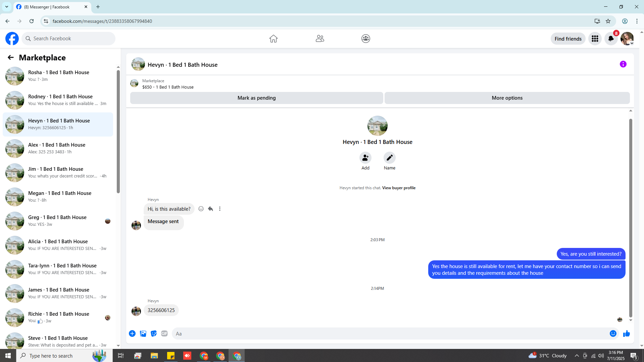Open Windows Start menu
Screen dimensions: 644x362
(8, 356)
